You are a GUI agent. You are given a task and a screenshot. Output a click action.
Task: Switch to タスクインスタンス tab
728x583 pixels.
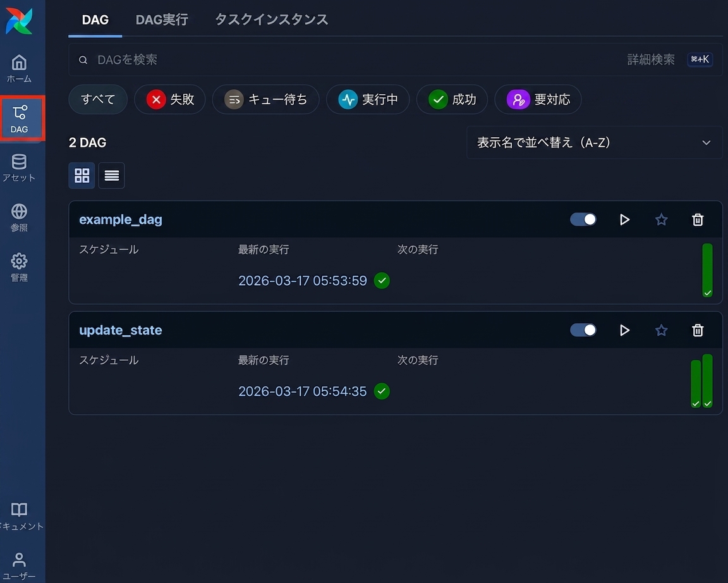[272, 20]
